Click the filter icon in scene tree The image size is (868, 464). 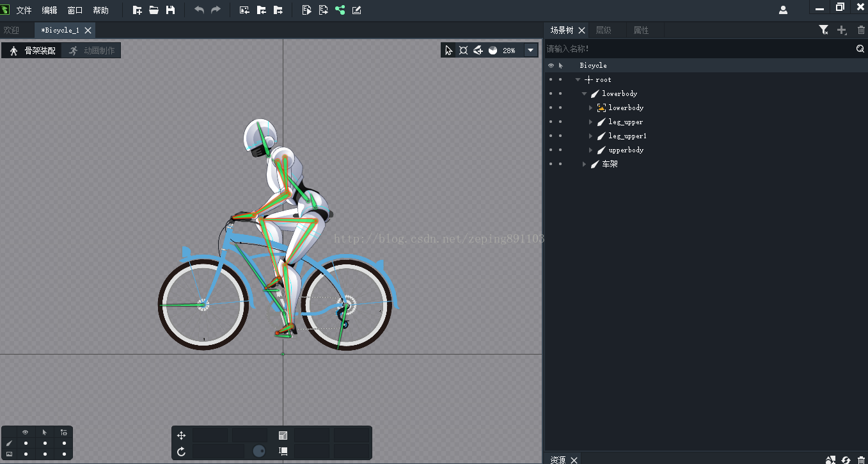824,30
